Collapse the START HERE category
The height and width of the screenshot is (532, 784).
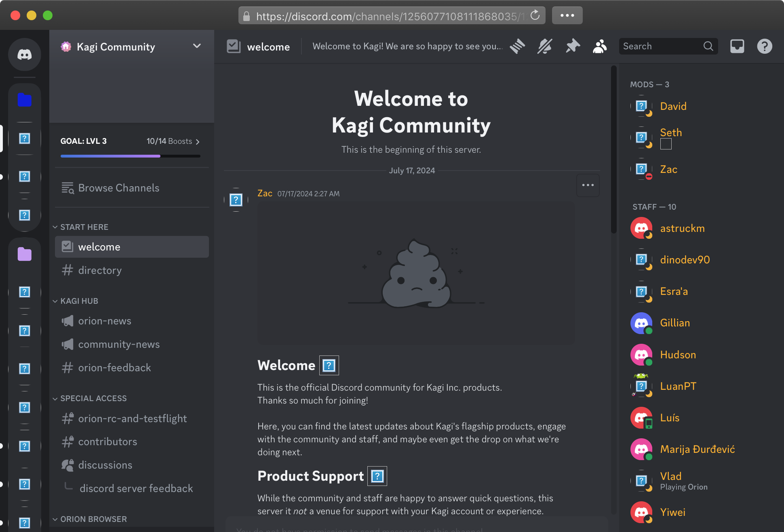pos(84,227)
